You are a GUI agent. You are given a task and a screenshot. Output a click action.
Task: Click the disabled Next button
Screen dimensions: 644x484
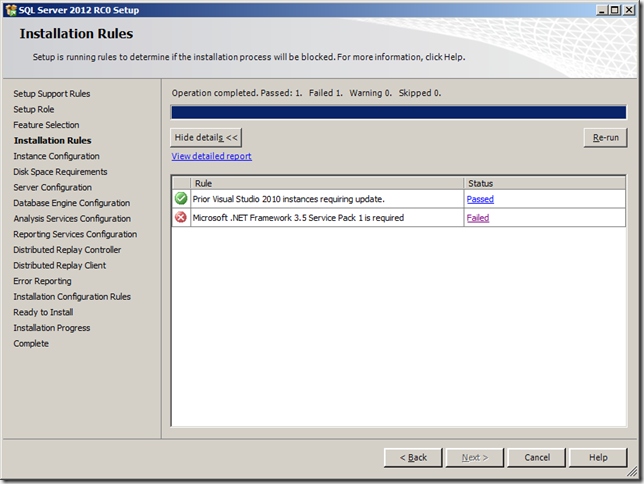pos(474,457)
